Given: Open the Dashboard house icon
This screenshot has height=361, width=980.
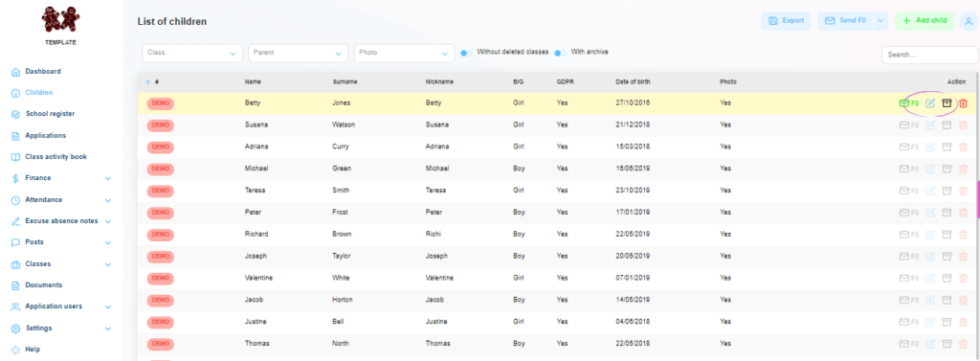Looking at the screenshot, I should tap(15, 72).
